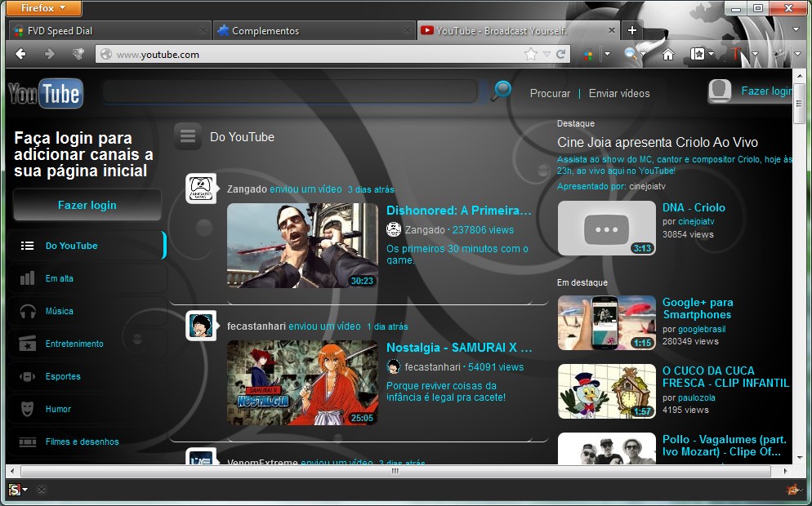Image resolution: width=812 pixels, height=506 pixels.
Task: Open dropdown arrow next to the red T icon
Action: pos(755,54)
